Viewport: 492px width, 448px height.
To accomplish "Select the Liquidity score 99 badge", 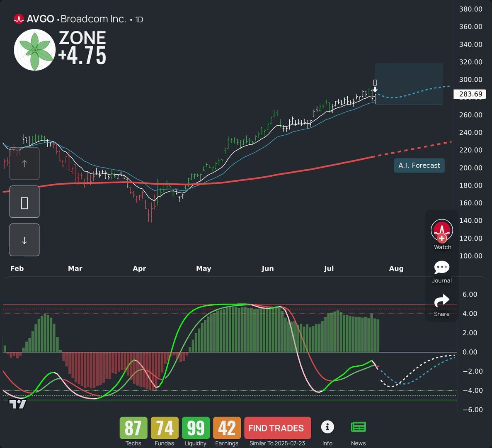I will pyautogui.click(x=196, y=428).
